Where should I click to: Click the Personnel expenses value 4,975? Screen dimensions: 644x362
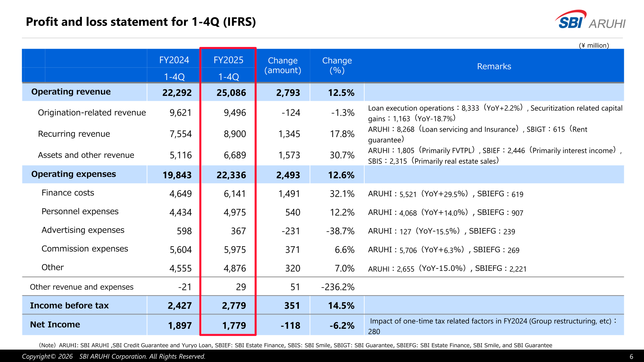(235, 213)
